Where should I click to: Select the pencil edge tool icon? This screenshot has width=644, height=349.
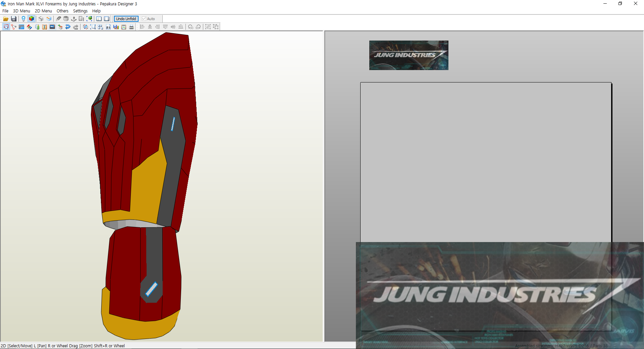pos(58,19)
